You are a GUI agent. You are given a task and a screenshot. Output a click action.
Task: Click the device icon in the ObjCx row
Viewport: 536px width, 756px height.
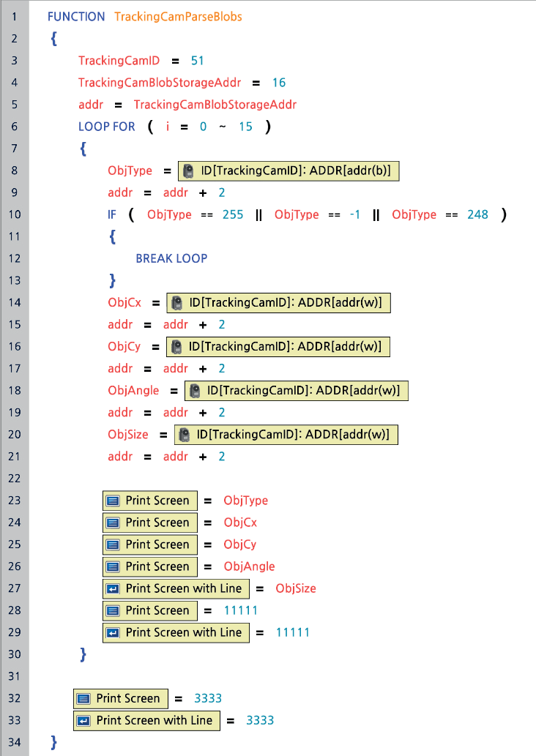[176, 303]
